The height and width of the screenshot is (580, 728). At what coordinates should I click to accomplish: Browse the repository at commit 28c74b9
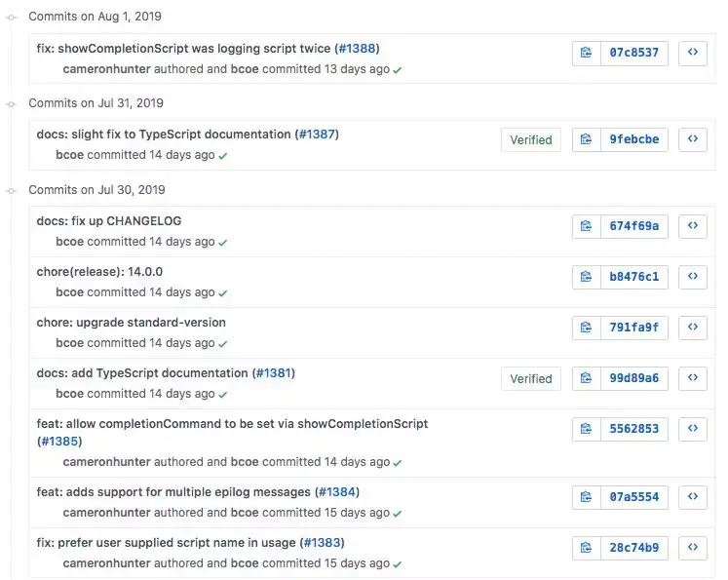(692, 548)
